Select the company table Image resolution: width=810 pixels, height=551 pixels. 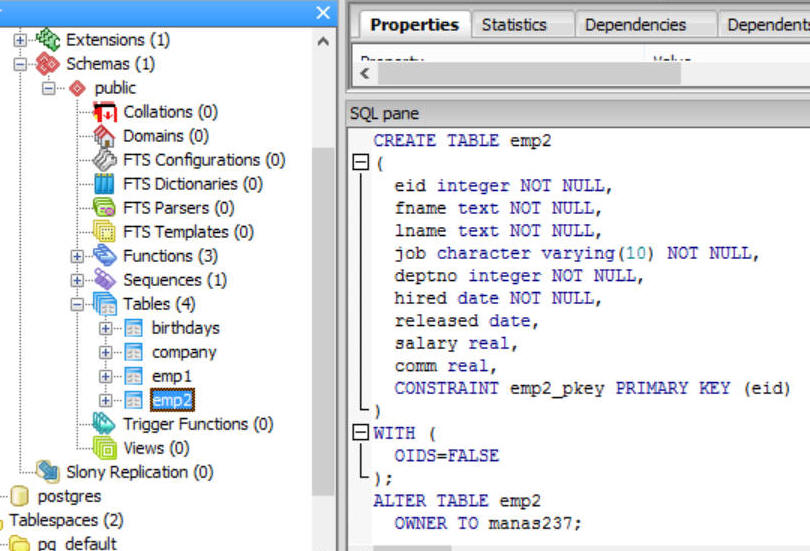point(184,352)
